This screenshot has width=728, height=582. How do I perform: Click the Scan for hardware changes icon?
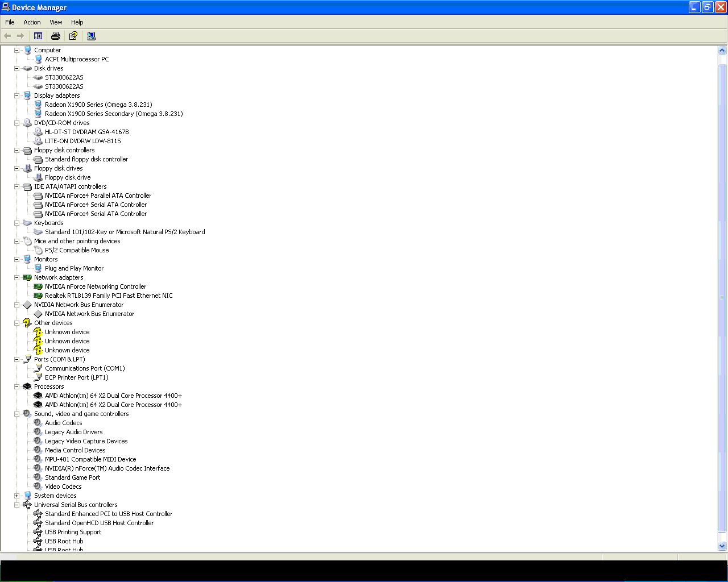(x=91, y=36)
